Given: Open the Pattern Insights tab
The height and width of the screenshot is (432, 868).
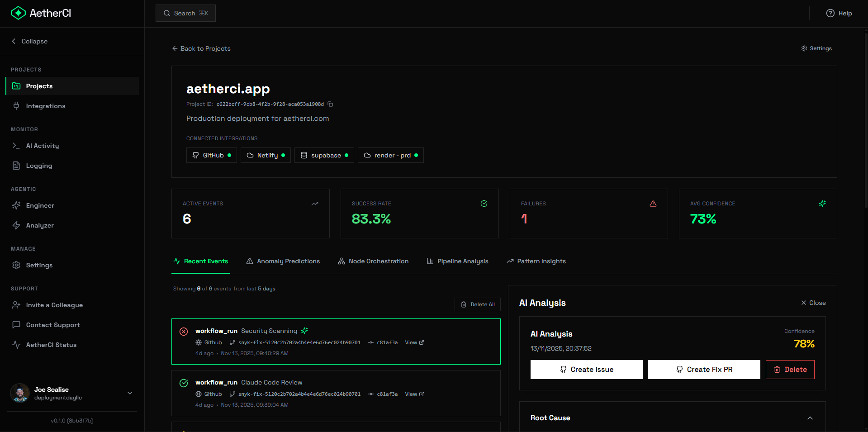Looking at the screenshot, I should 541,261.
